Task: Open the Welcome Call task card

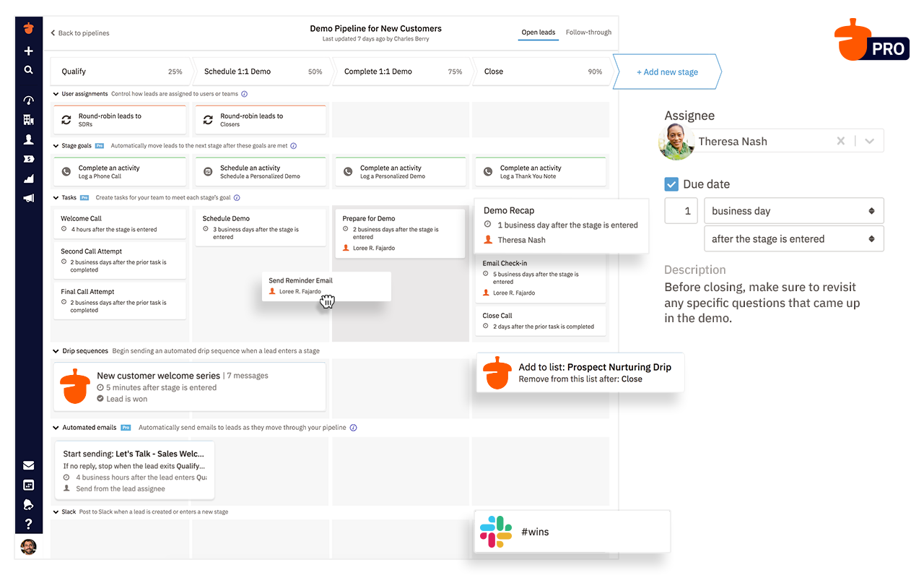Action: [120, 223]
